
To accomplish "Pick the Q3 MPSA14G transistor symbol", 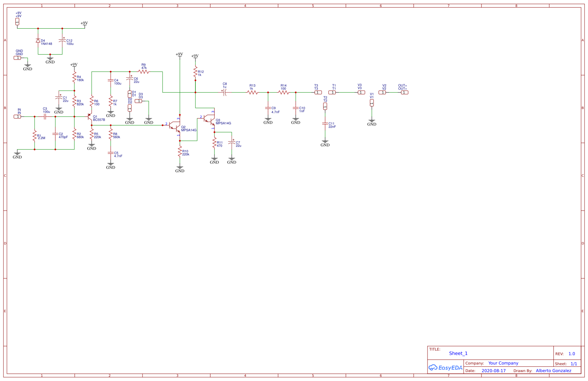I will (210, 120).
